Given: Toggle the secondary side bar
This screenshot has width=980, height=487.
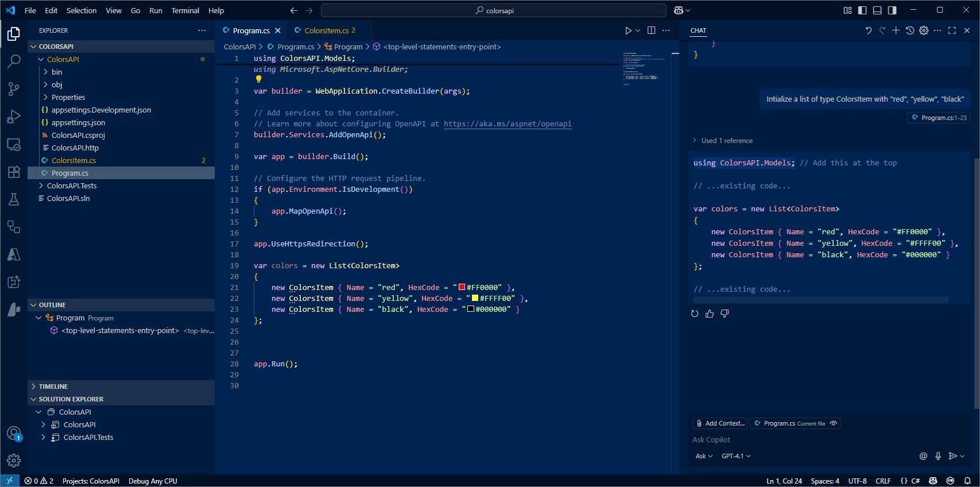Looking at the screenshot, I should tap(892, 10).
